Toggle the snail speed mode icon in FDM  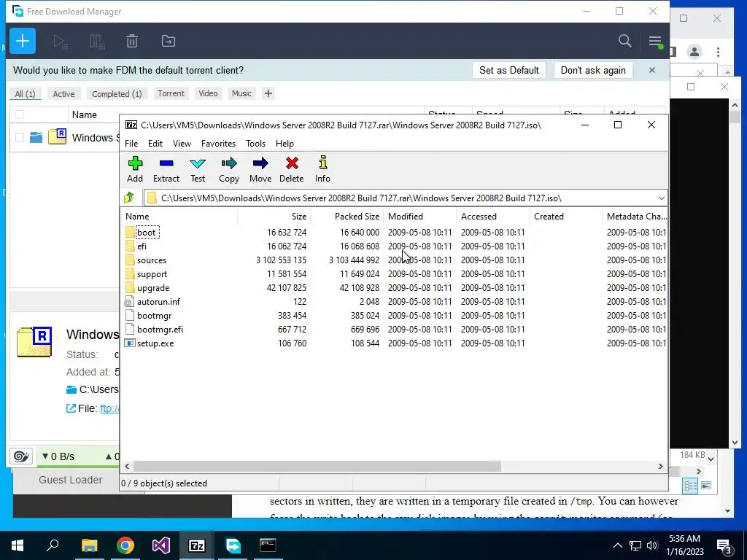click(21, 456)
